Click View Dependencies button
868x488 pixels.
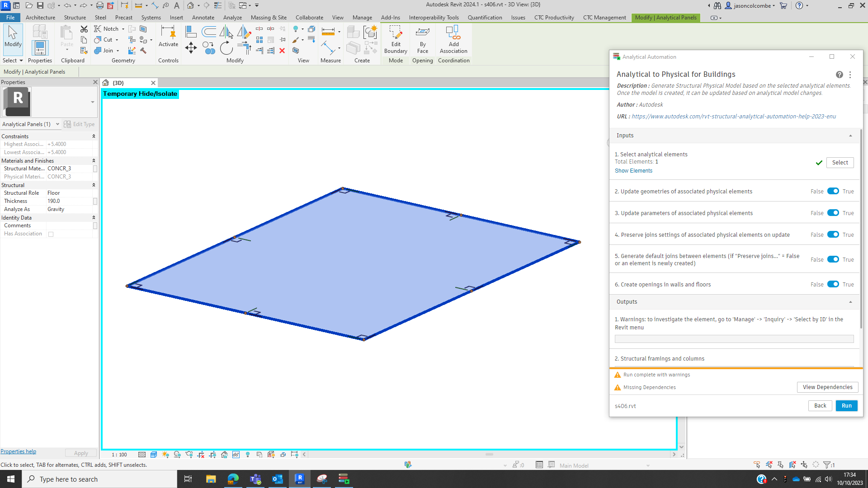pyautogui.click(x=827, y=387)
